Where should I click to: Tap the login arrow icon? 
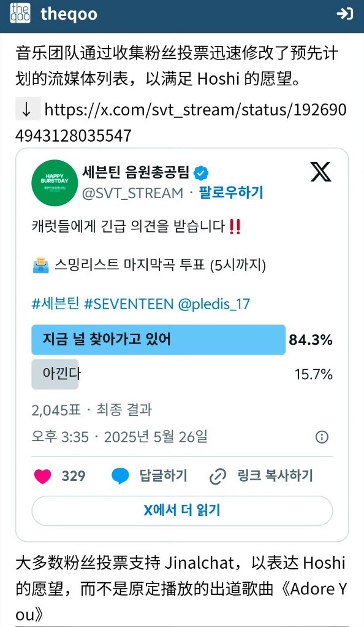[344, 13]
